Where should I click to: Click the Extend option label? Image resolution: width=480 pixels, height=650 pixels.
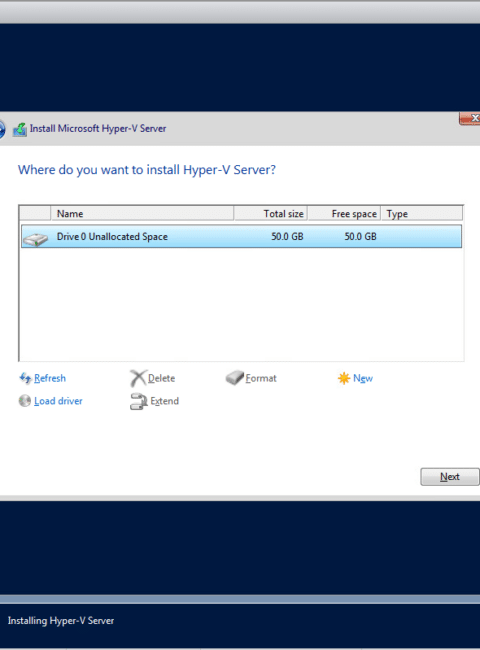[165, 401]
